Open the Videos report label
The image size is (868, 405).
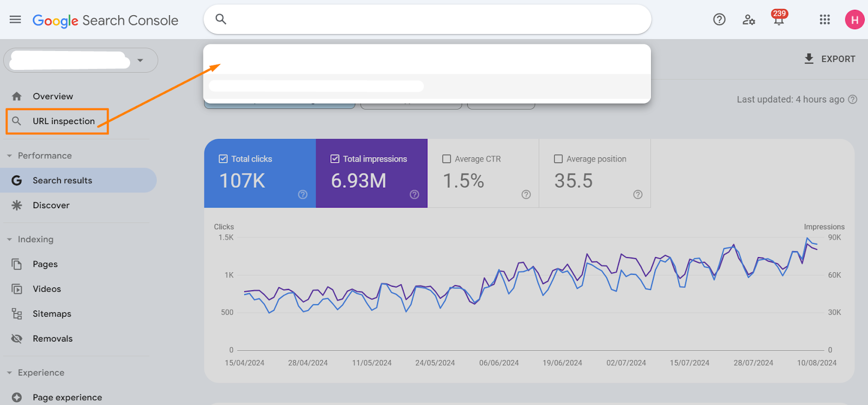point(47,289)
